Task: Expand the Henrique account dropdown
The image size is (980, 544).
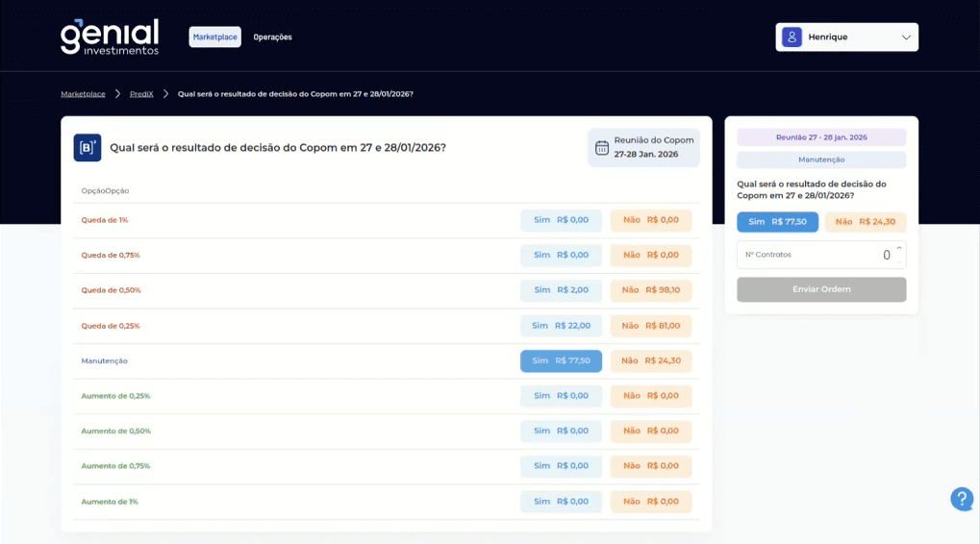Action: (906, 37)
